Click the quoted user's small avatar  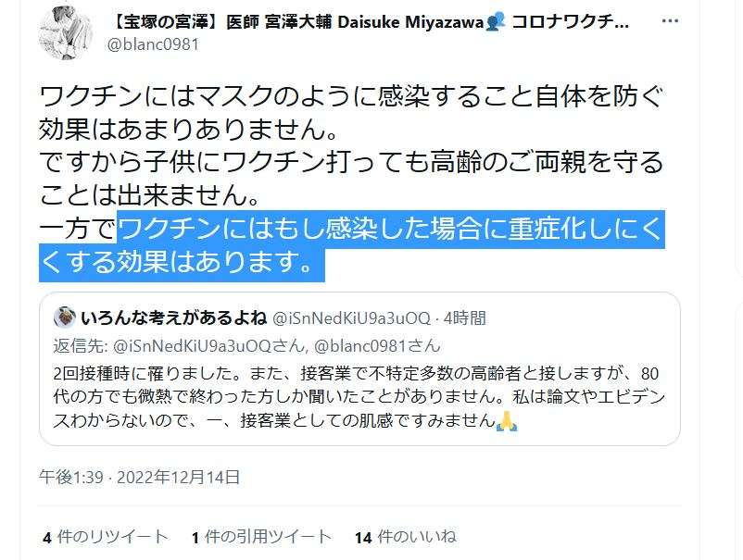[x=65, y=317]
